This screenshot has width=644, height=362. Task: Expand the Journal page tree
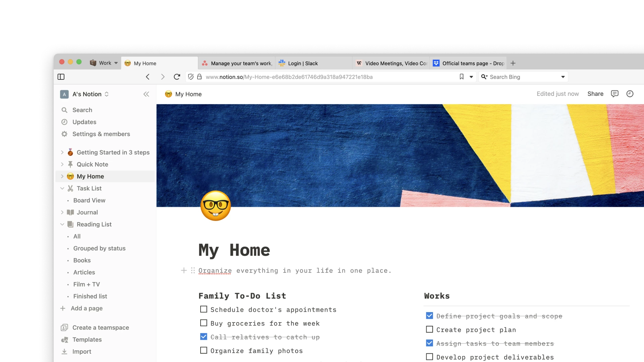tap(62, 213)
